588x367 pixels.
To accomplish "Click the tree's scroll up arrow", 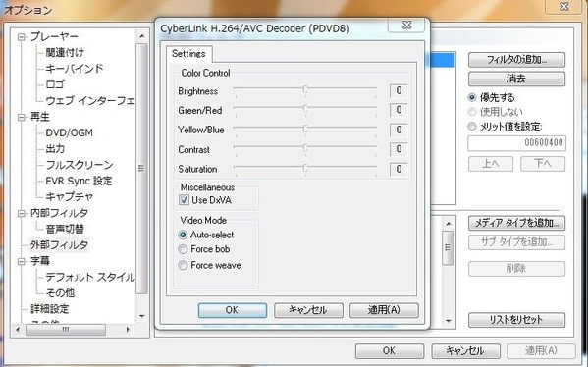I will pyautogui.click(x=141, y=36).
